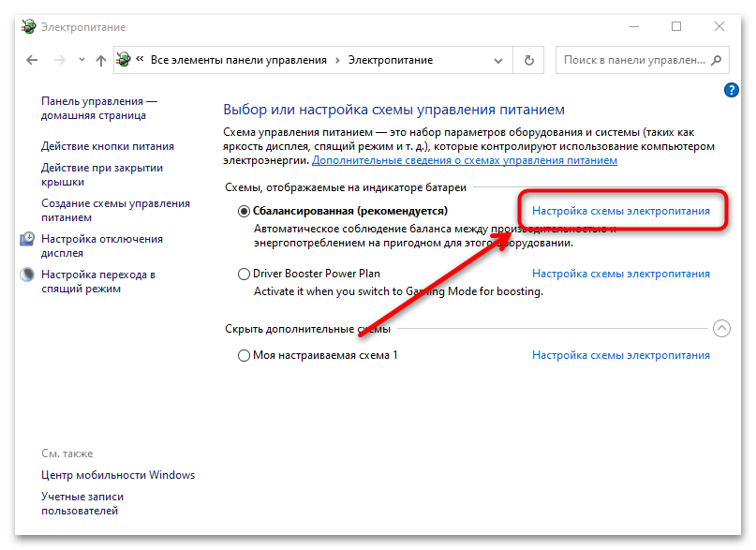The width and height of the screenshot is (756, 550).
Task: Click the sleep mode moon icon
Action: tap(27, 275)
